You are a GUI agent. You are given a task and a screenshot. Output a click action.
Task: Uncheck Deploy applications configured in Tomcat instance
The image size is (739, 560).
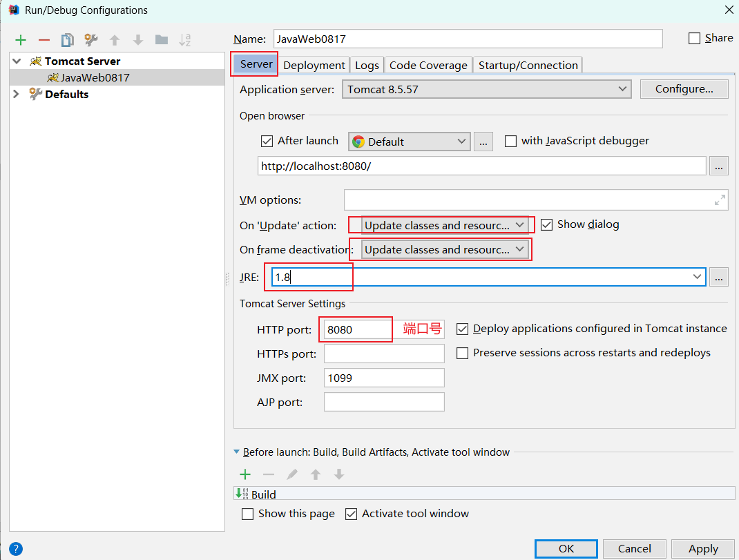pos(462,329)
